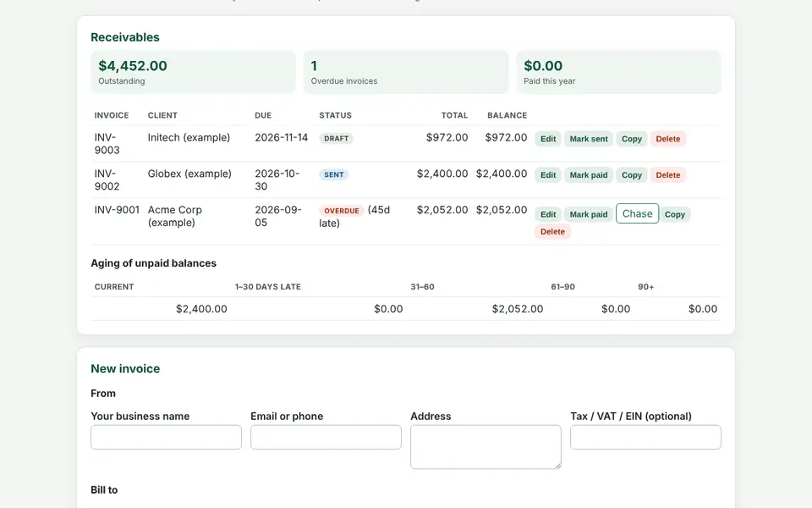812x508 pixels.
Task: Click the Aging of unpaid balances heading
Action: point(153,263)
